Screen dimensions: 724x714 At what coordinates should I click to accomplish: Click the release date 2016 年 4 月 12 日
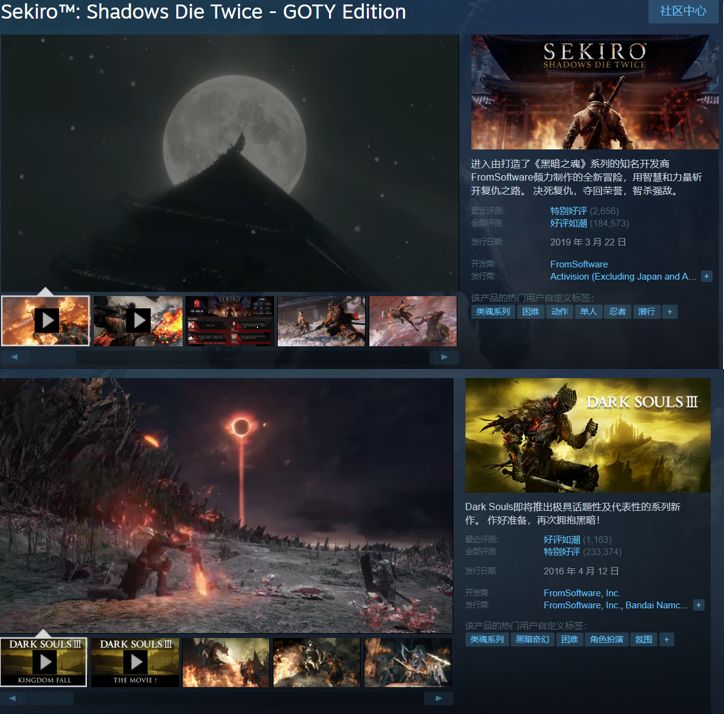tap(581, 571)
